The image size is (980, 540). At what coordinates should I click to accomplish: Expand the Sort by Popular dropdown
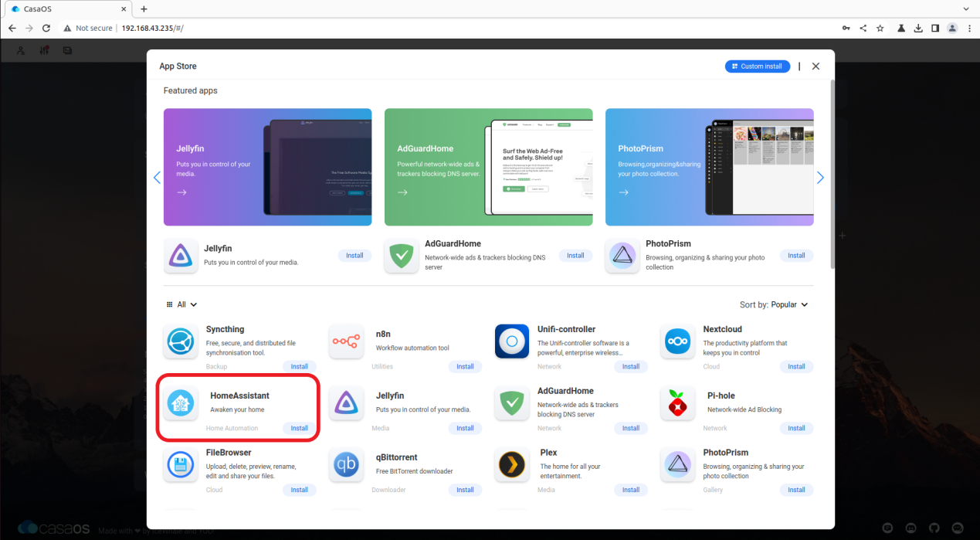(x=774, y=304)
